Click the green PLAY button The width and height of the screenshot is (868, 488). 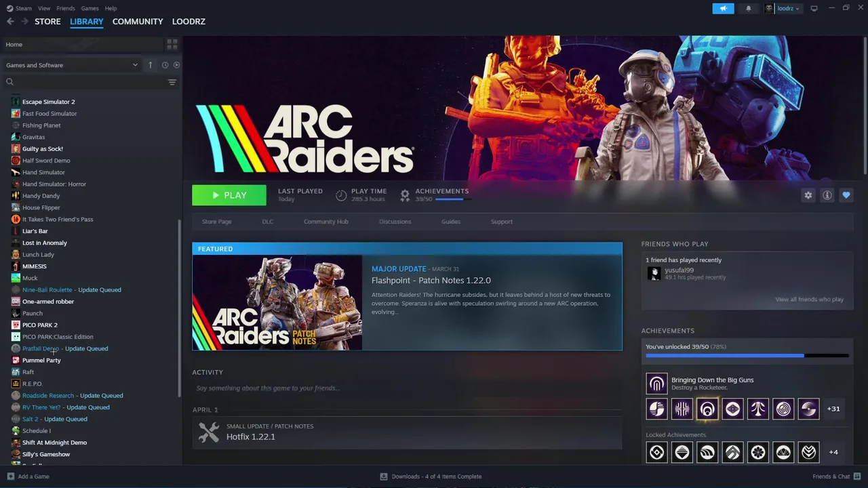pos(229,195)
